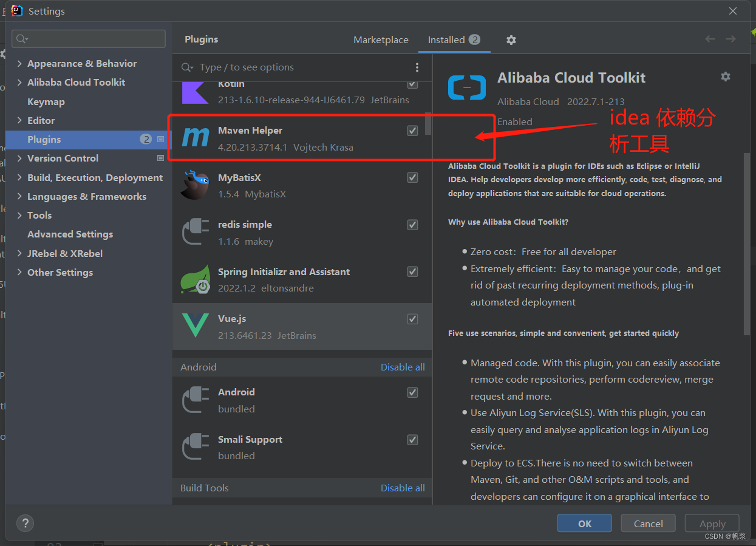
Task: Switch to the Installed tab
Action: pyautogui.click(x=454, y=39)
